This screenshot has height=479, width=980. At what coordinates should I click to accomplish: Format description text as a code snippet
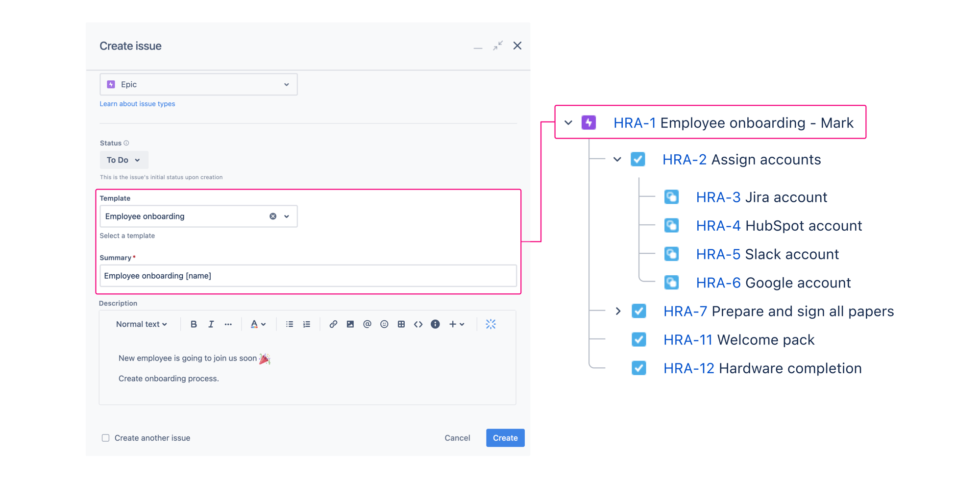coord(418,324)
